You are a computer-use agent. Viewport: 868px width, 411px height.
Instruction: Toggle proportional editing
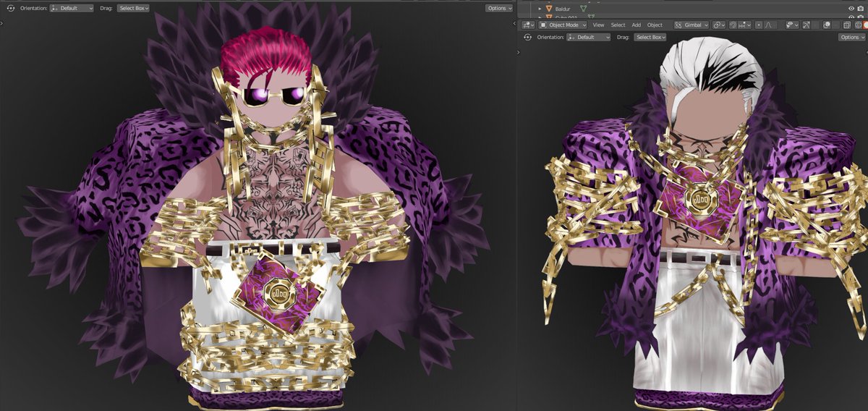[759, 25]
